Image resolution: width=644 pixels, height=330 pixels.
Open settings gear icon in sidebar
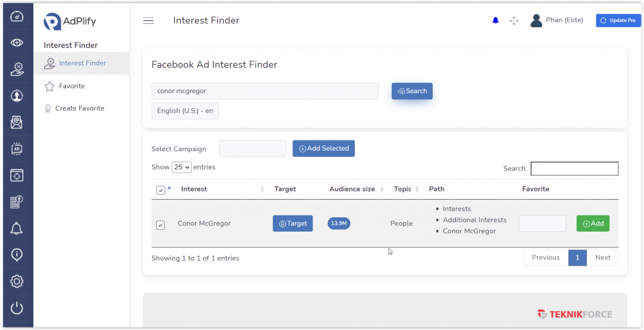pos(17,282)
